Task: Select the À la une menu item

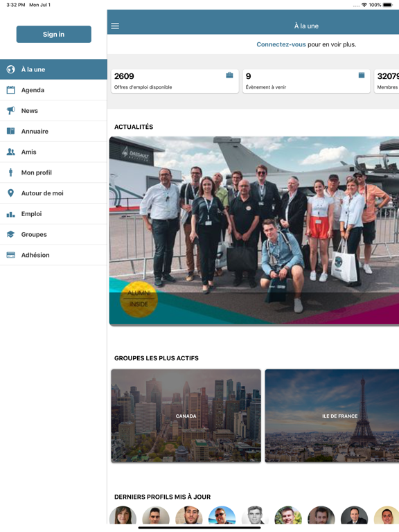Action: click(x=53, y=69)
